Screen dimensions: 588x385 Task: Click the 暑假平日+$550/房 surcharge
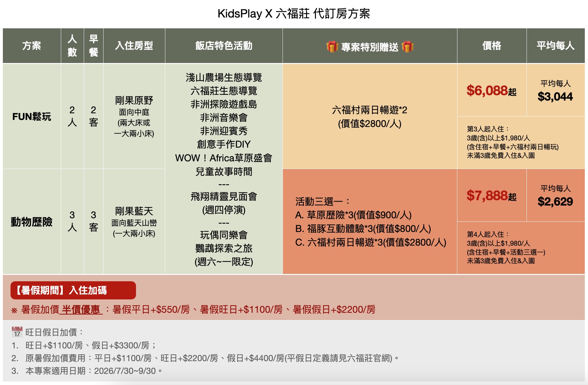[x=151, y=309]
